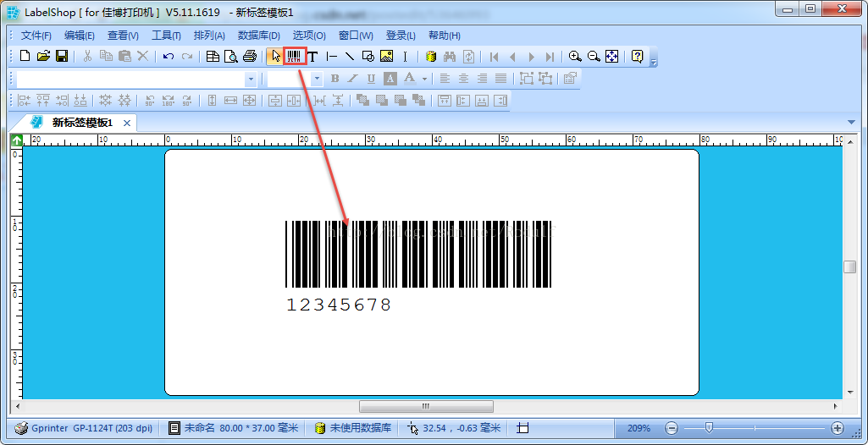The image size is (868, 445).
Task: Open the font name dropdown
Action: click(251, 79)
